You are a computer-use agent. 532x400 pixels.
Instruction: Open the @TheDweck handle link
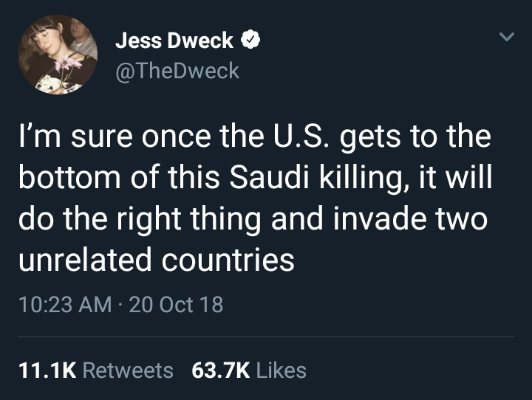[x=177, y=70]
